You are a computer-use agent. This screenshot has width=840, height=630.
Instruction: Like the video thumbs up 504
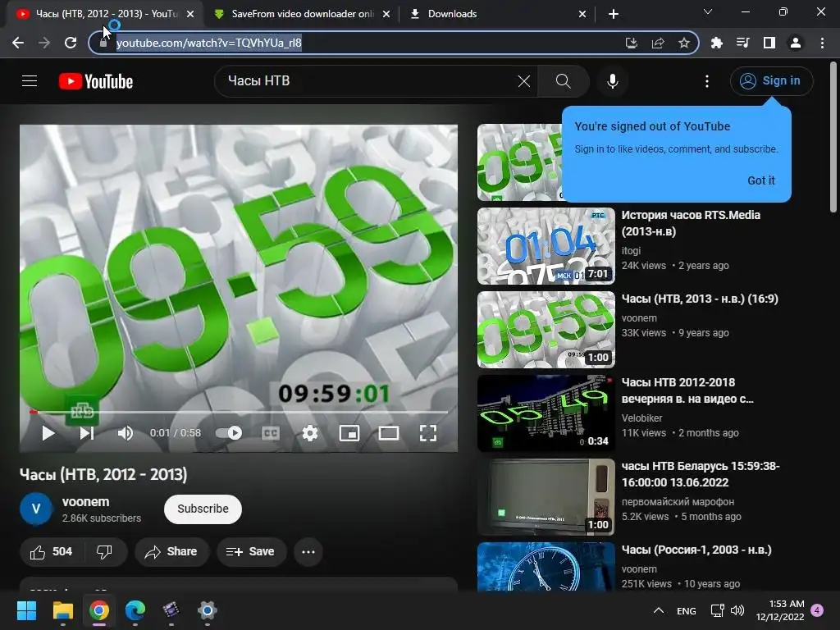tap(52, 552)
